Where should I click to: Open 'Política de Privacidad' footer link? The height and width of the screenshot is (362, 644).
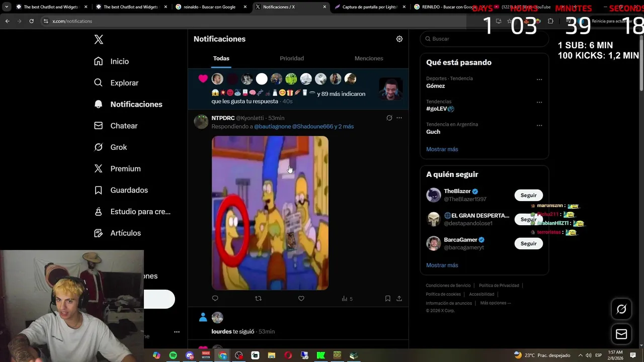click(x=499, y=286)
